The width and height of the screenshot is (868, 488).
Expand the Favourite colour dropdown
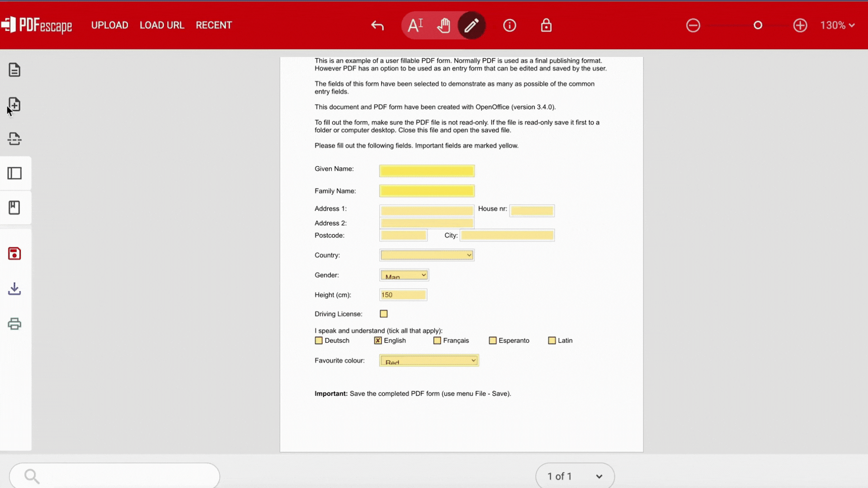(x=429, y=361)
